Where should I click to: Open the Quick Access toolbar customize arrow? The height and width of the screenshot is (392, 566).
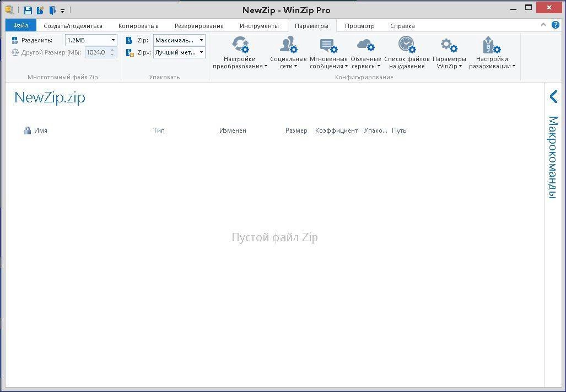pos(62,11)
